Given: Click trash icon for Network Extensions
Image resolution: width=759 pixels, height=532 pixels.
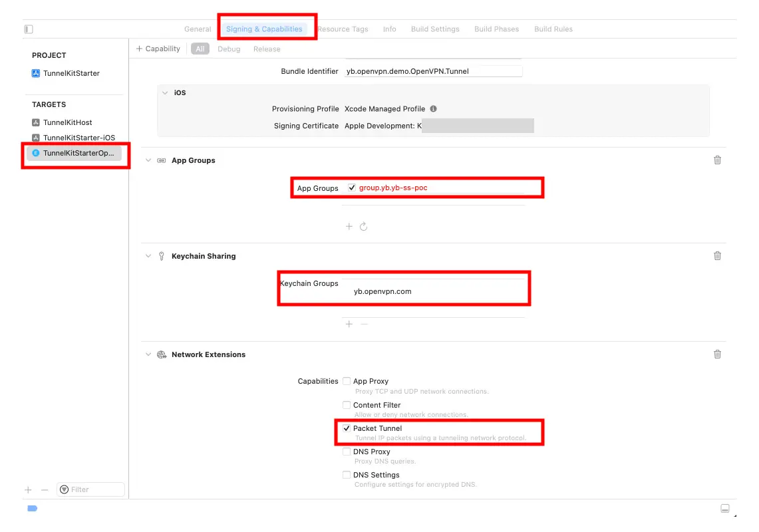Looking at the screenshot, I should [x=717, y=354].
